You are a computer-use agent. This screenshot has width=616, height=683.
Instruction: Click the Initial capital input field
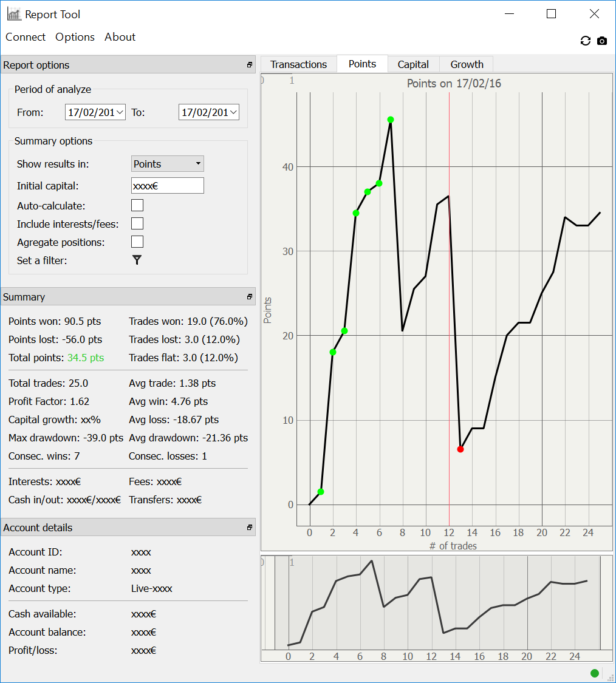(x=168, y=186)
